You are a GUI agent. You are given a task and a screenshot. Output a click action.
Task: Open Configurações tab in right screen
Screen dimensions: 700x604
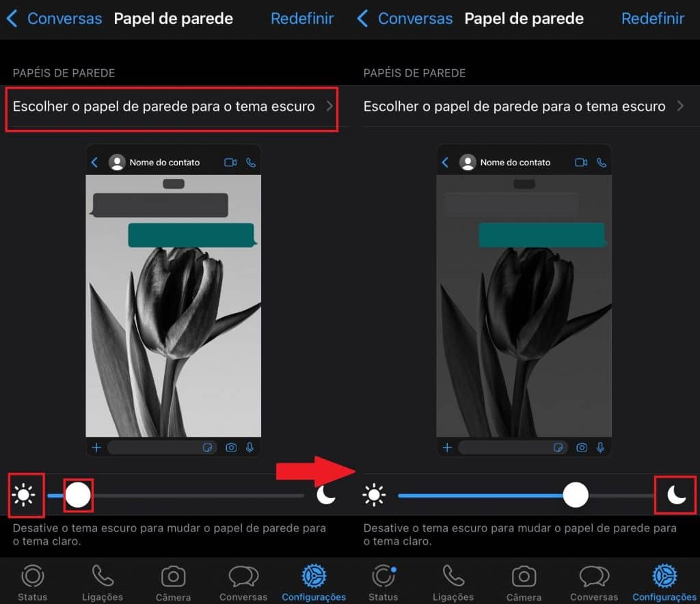point(664,583)
